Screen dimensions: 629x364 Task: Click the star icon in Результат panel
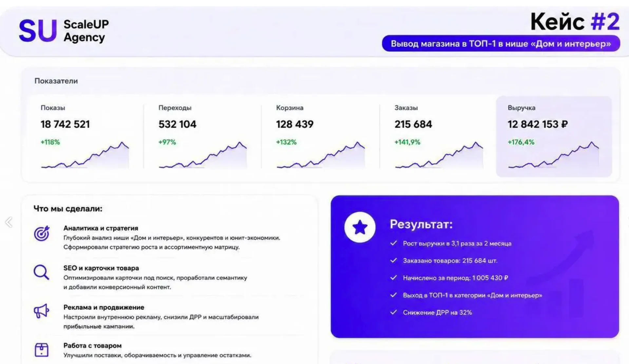[x=360, y=227]
